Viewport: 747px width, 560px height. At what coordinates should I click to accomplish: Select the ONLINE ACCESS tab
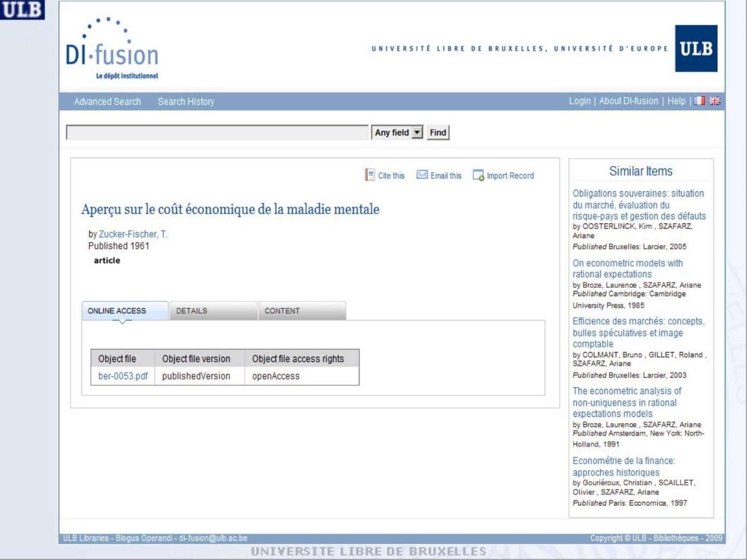pyautogui.click(x=125, y=311)
